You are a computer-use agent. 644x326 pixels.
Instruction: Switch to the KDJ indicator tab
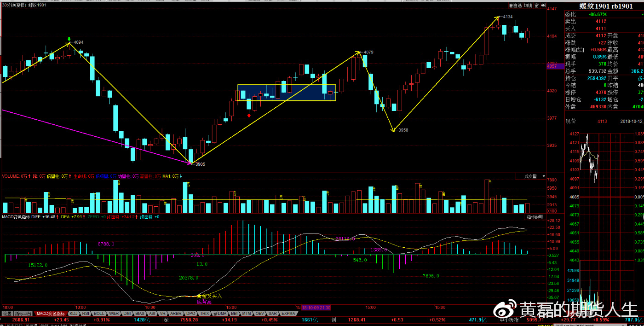74,314
